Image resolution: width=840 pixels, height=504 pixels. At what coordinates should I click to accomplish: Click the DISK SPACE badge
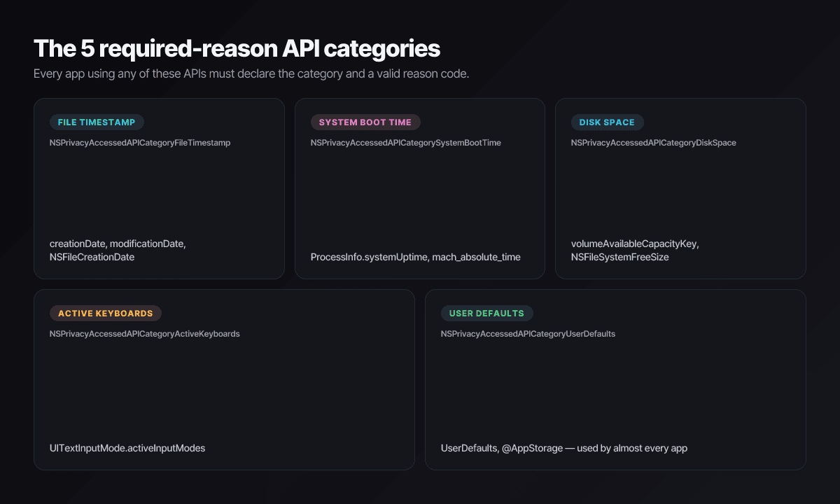[x=607, y=122]
